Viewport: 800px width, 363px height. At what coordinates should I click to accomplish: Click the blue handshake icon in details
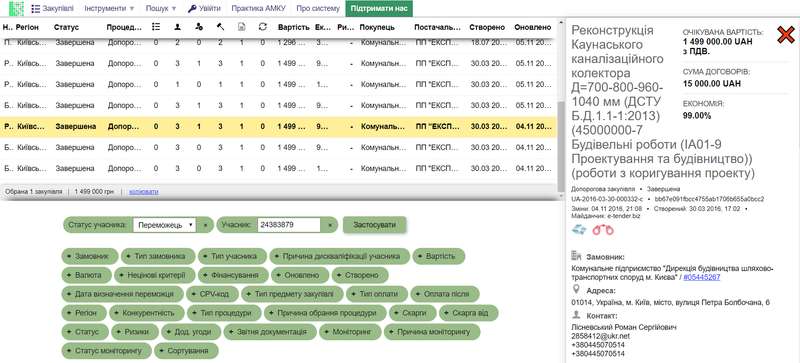[580, 230]
